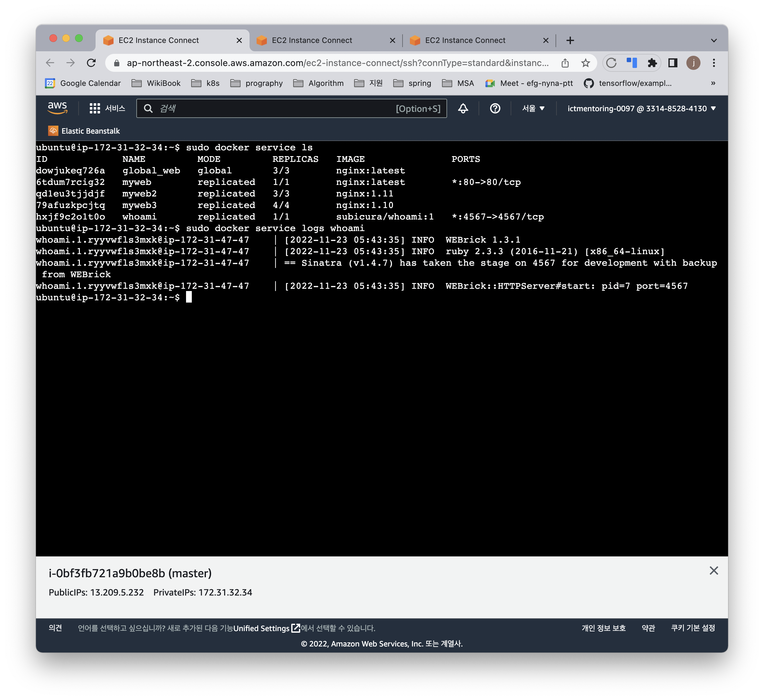764x700 pixels.
Task: Open the AWS services grid menu
Action: click(x=94, y=109)
